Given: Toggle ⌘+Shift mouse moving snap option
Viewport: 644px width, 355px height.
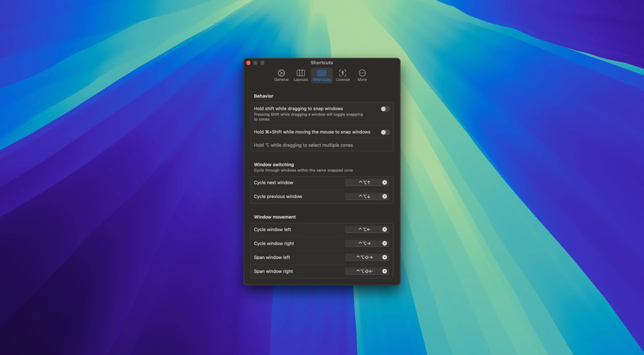Looking at the screenshot, I should coord(385,132).
